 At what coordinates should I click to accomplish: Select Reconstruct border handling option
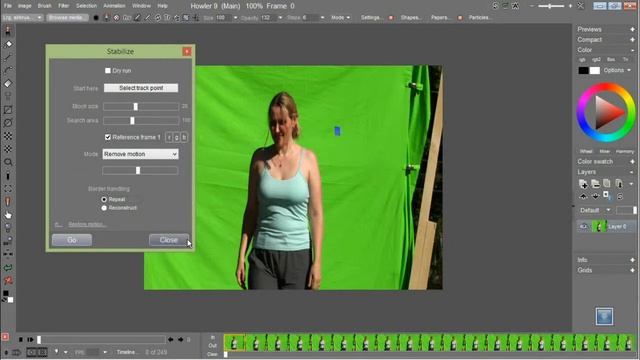click(x=104, y=208)
